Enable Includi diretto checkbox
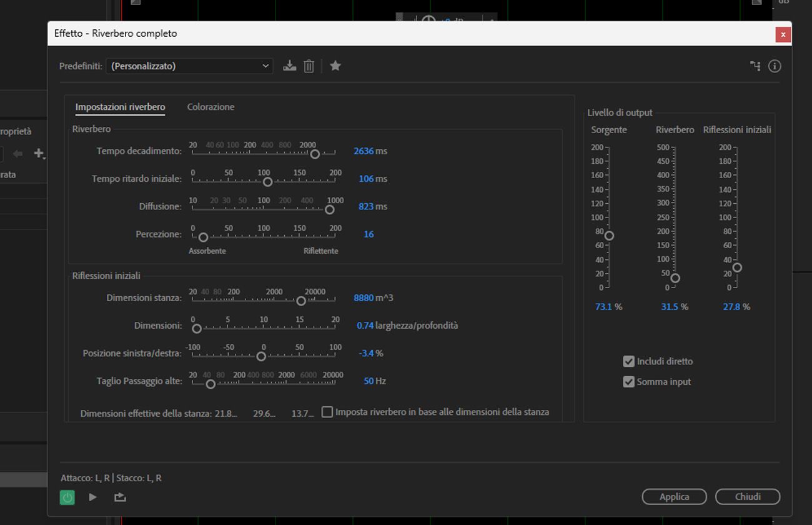Screen dimensions: 812x525 629,361
